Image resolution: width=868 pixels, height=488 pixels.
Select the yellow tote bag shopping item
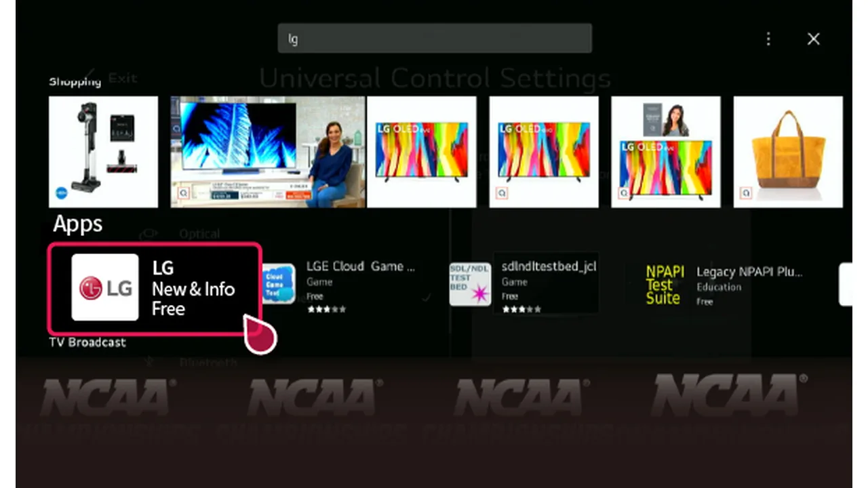788,152
